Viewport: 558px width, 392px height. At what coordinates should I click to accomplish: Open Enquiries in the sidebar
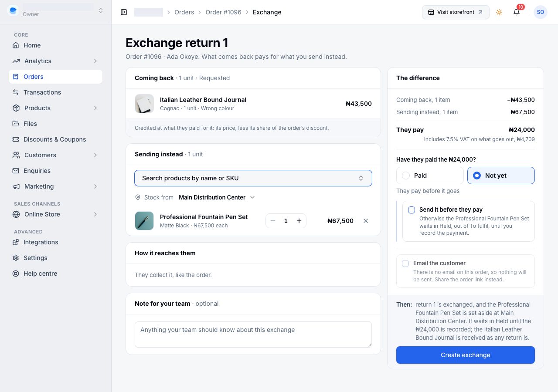[55, 171]
